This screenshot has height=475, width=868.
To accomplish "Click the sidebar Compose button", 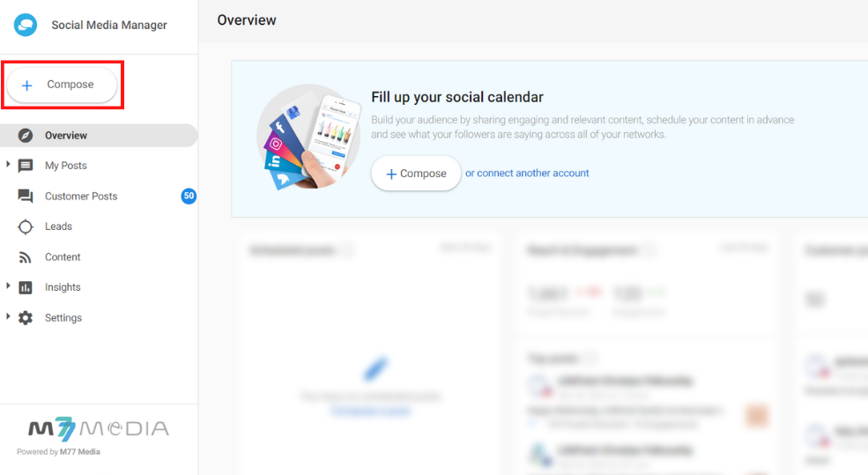I will click(62, 85).
